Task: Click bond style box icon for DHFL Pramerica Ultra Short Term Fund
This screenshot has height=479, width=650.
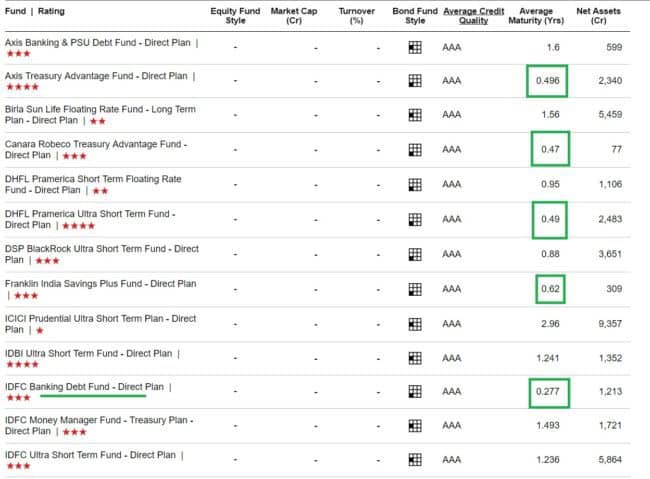Action: pos(415,219)
